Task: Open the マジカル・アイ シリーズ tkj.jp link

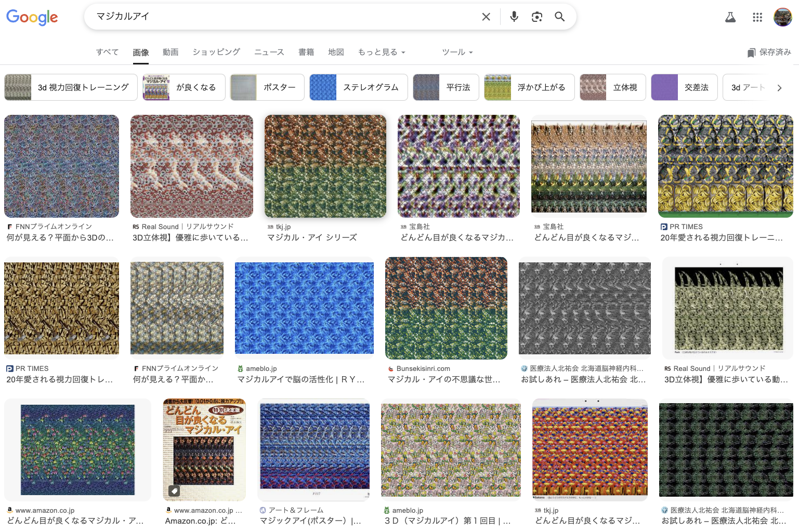Action: (x=312, y=237)
